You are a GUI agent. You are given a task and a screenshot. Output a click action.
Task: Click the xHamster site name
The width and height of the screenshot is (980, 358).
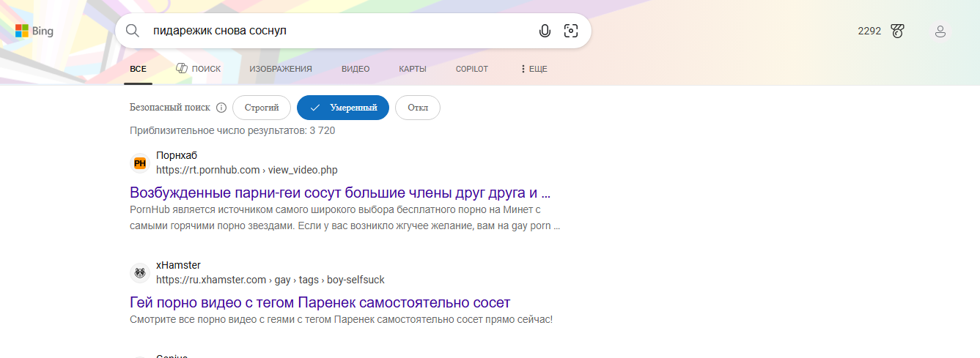coord(178,265)
